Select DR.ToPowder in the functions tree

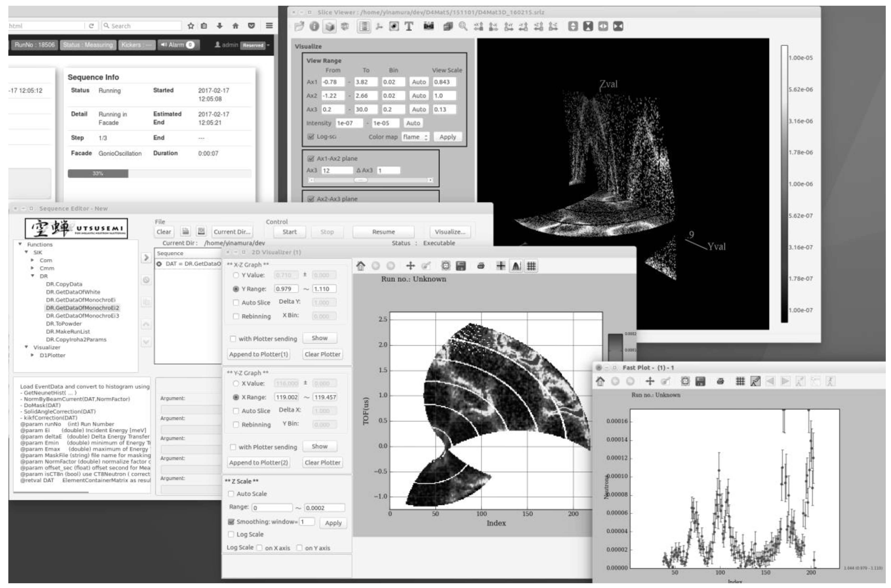point(63,324)
